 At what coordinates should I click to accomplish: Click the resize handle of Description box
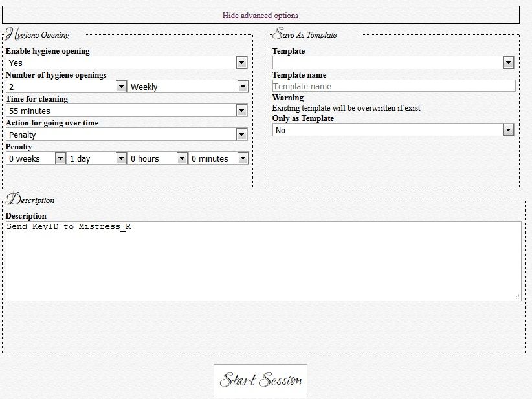[x=516, y=297]
